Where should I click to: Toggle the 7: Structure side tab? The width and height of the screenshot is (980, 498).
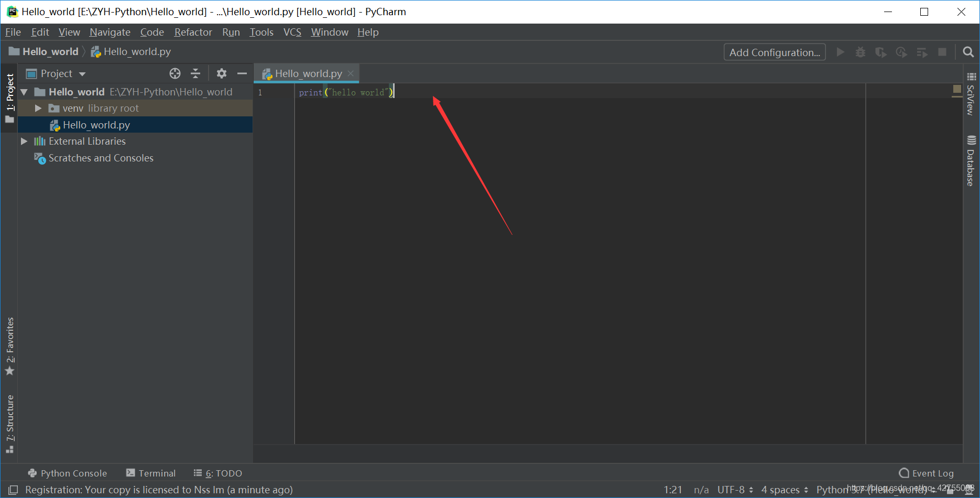pyautogui.click(x=9, y=424)
